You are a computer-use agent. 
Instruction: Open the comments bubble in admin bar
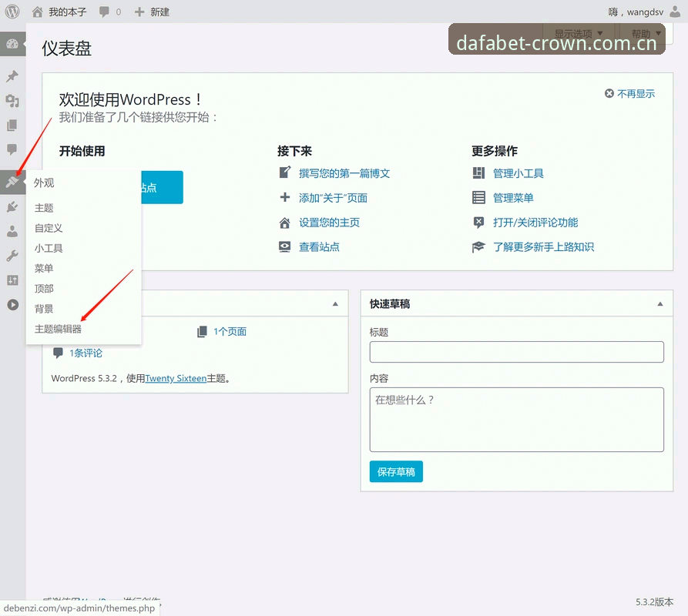pyautogui.click(x=109, y=12)
